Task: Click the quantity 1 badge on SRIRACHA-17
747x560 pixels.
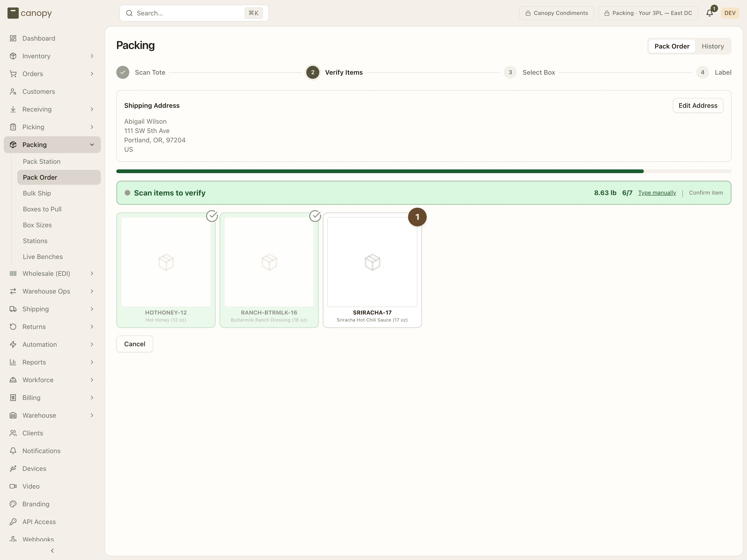Action: click(x=417, y=217)
